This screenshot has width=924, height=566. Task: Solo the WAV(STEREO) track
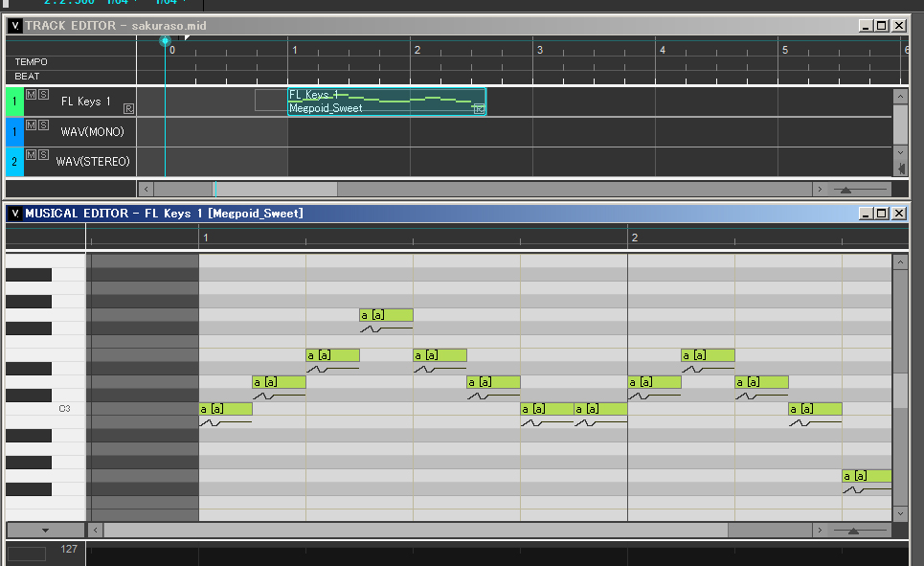pos(44,154)
